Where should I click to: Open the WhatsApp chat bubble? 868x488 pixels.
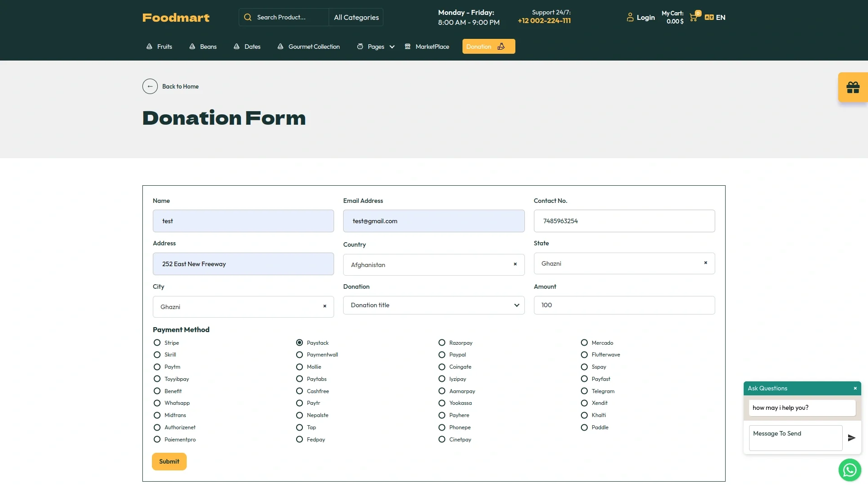coord(849,470)
